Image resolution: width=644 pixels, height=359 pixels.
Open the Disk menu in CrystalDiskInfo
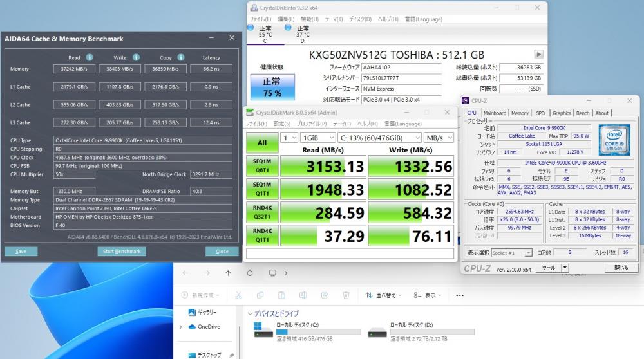tap(360, 19)
